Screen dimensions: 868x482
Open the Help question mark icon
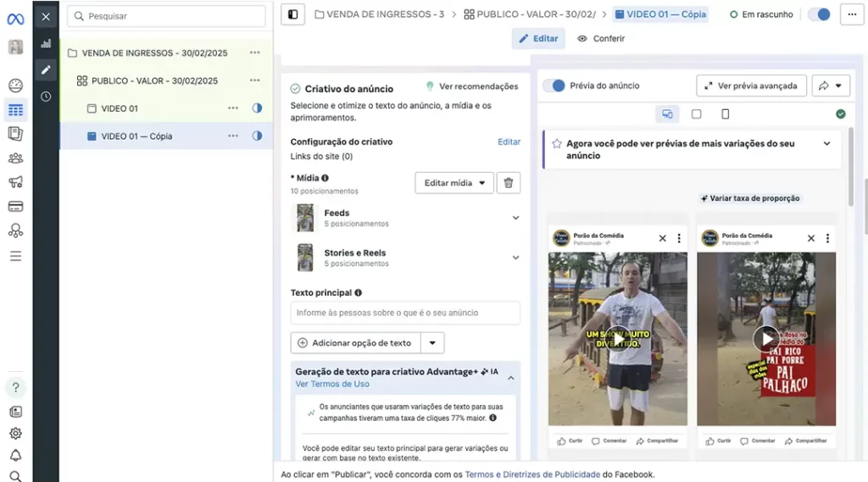(15, 388)
